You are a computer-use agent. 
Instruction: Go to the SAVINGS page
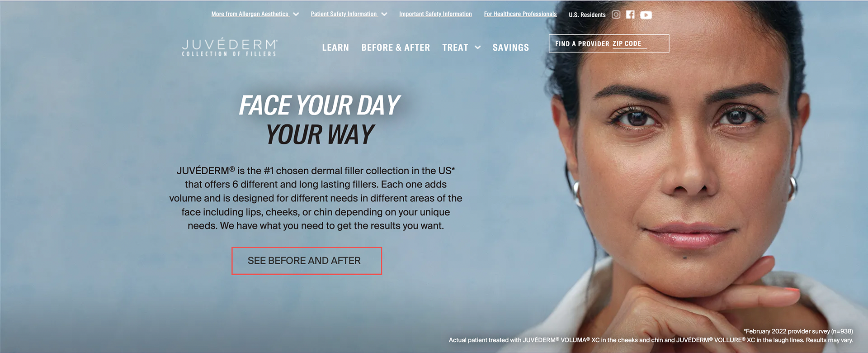click(x=511, y=48)
